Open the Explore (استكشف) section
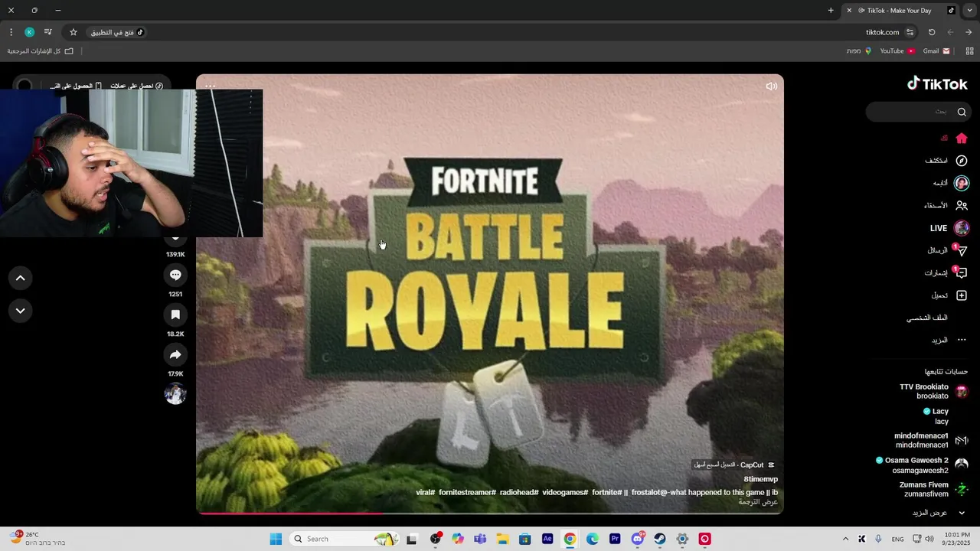The height and width of the screenshot is (551, 980). [x=946, y=161]
